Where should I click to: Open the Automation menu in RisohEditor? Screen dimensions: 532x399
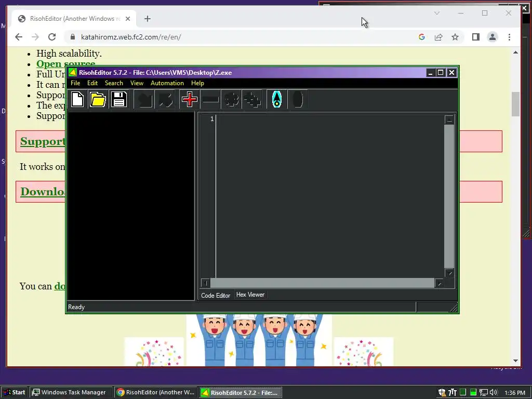click(167, 83)
